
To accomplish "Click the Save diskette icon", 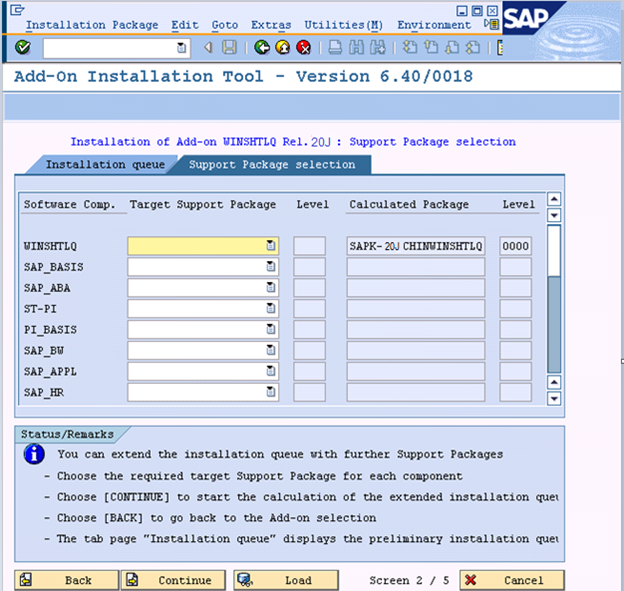I will 229,48.
